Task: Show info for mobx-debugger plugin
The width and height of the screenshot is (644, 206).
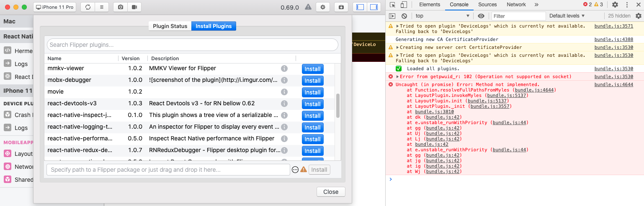Action: pos(284,80)
